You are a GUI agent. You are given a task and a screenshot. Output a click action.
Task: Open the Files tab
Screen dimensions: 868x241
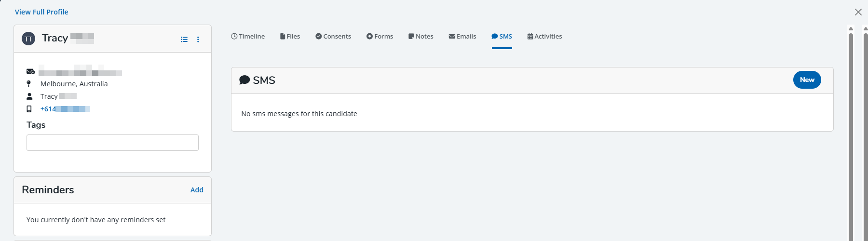[x=290, y=36]
